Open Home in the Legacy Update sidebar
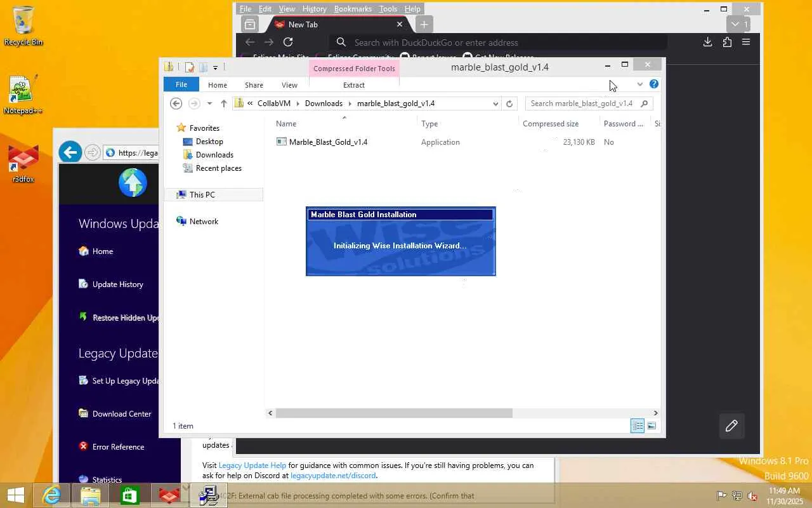 [x=96, y=251]
